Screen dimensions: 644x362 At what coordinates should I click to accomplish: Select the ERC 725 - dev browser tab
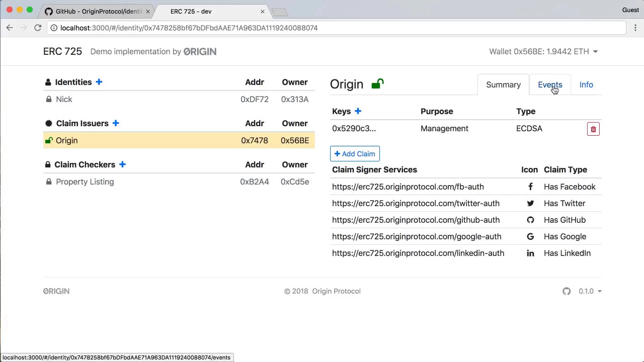[x=211, y=11]
